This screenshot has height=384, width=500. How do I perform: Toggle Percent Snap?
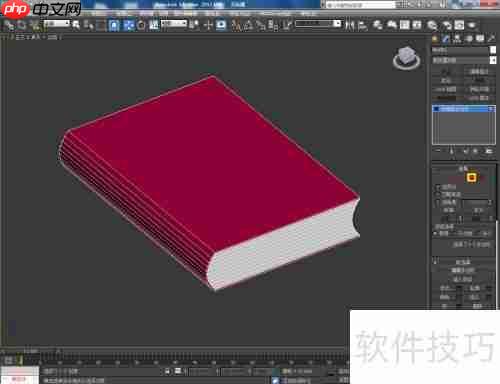(x=262, y=25)
